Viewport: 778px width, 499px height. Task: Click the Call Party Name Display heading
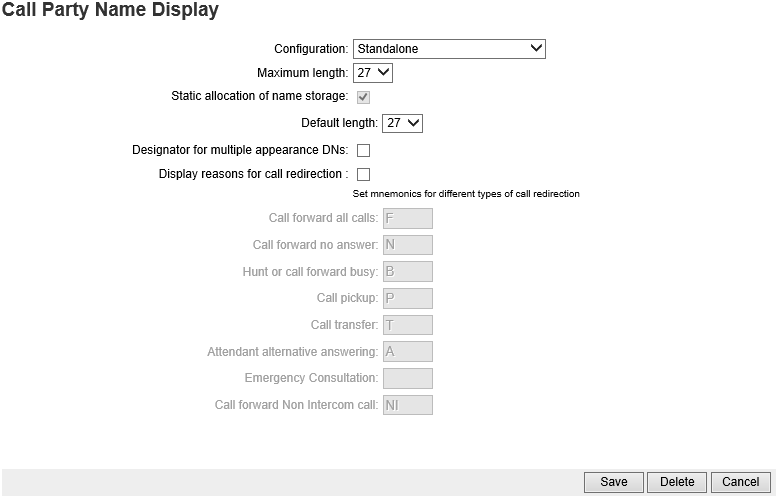pyautogui.click(x=110, y=10)
